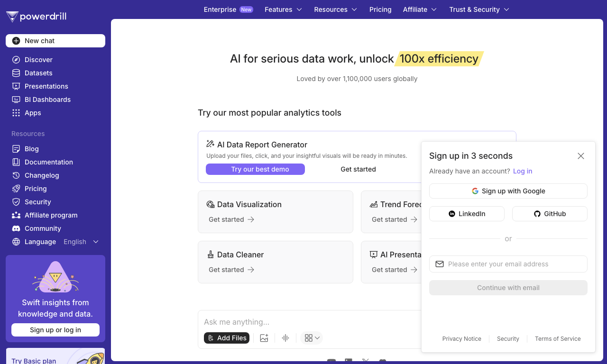The width and height of the screenshot is (607, 364).
Task: Click the Add Files button
Action: pyautogui.click(x=227, y=338)
